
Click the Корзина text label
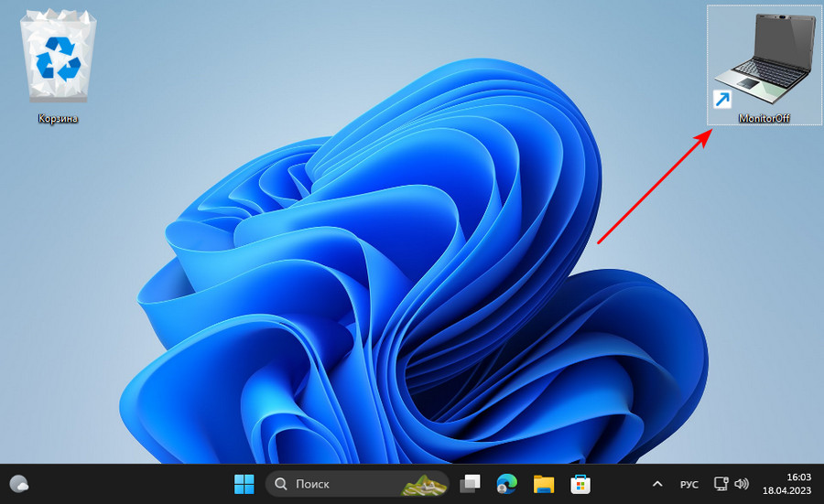[x=58, y=119]
